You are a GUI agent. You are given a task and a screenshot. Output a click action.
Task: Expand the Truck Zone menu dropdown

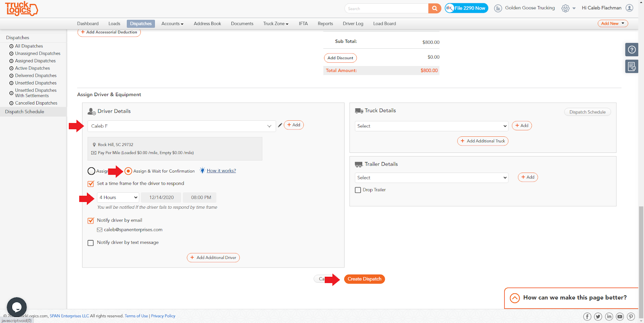pos(276,24)
